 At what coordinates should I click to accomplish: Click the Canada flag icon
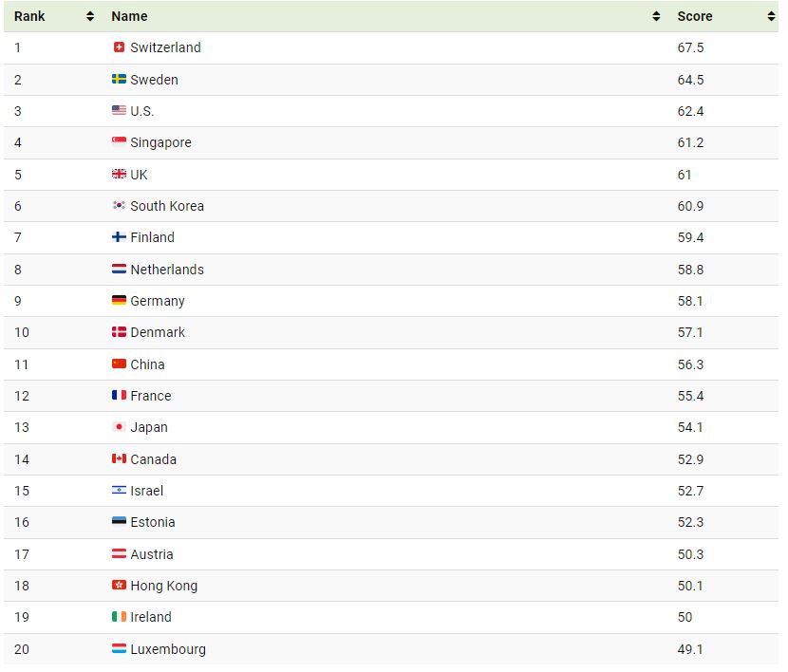(x=119, y=459)
